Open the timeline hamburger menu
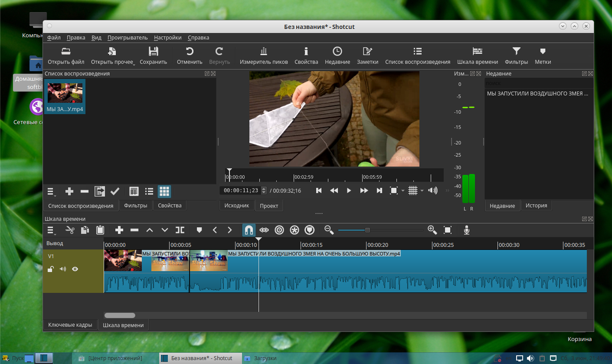This screenshot has height=364, width=612. 51,230
